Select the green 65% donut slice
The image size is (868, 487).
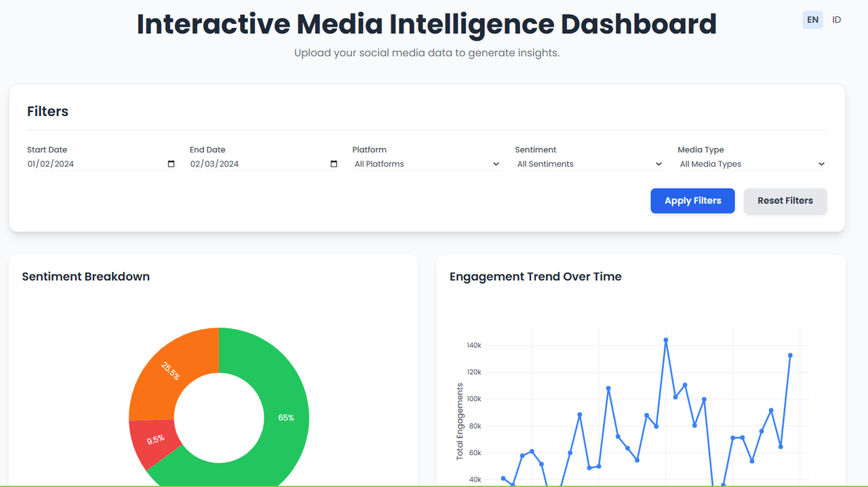[x=286, y=418]
